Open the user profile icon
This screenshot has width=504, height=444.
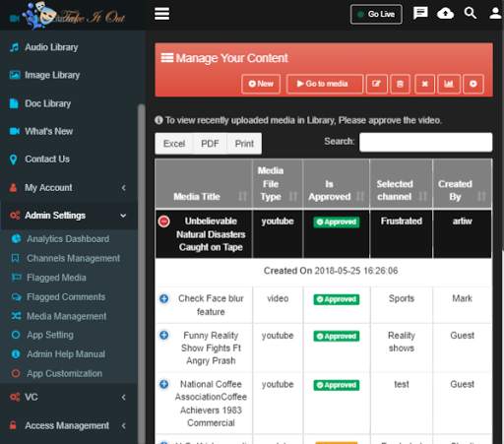[x=496, y=14]
